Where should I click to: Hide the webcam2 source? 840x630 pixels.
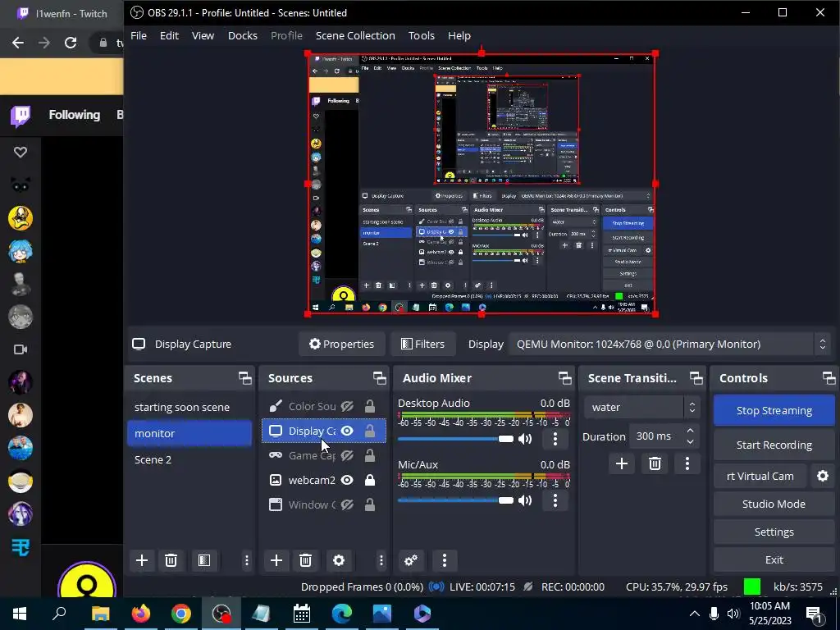[x=347, y=480]
